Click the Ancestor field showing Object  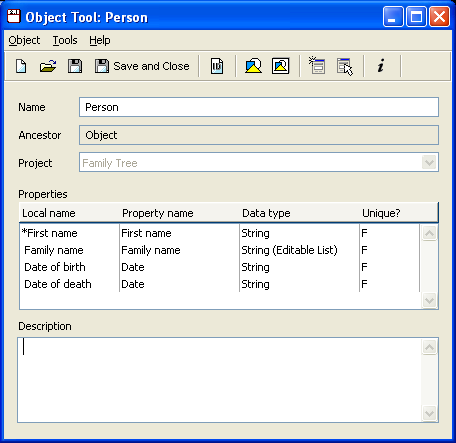click(259, 135)
